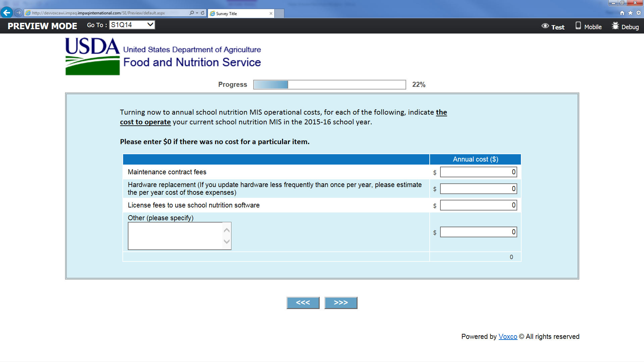Open the browser settings gear icon
The width and height of the screenshot is (644, 362).
pos(639,13)
